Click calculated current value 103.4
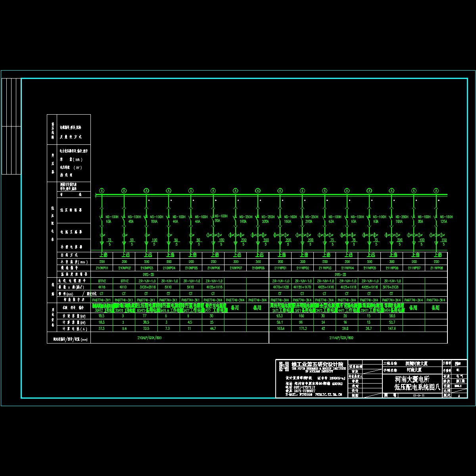The height and width of the screenshot is (476, 476). pyautogui.click(x=280, y=329)
